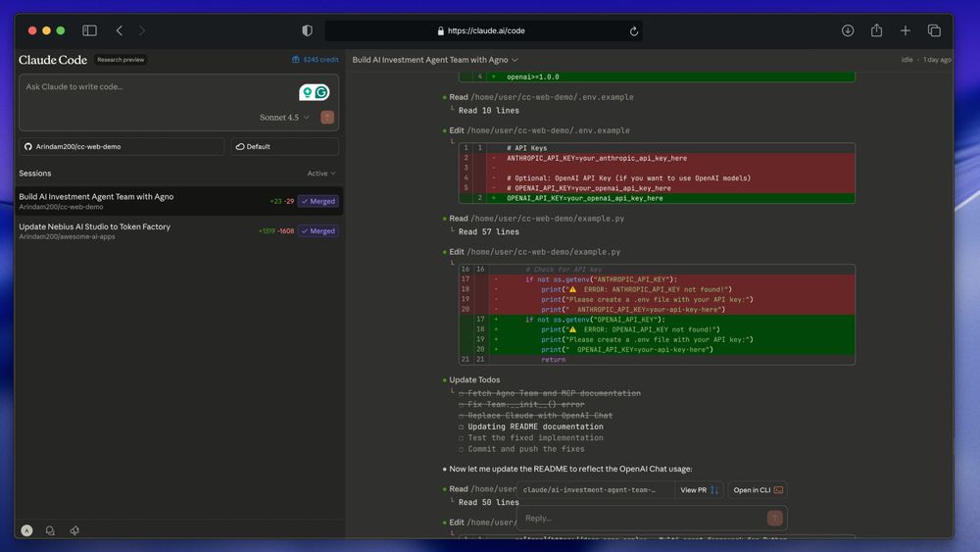This screenshot has width=980, height=552.
Task: Click completed todo Fix Team.__init__() error
Action: click(x=525, y=404)
